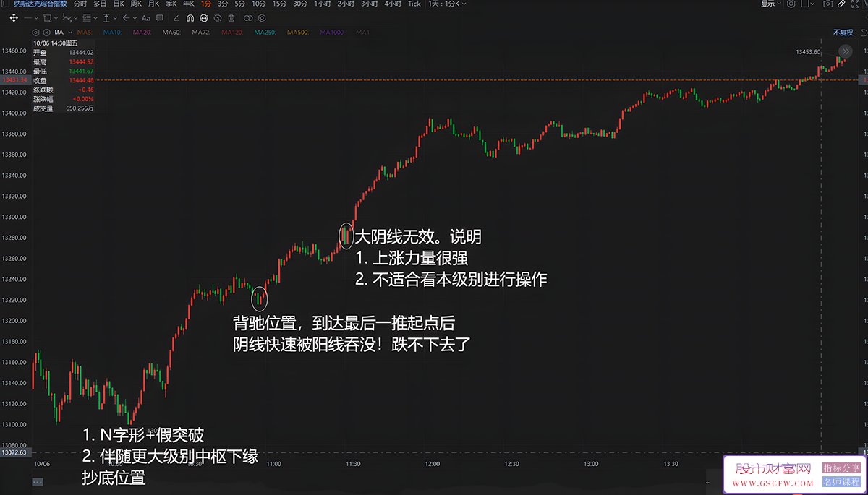
Task: Switch to 多日 timeframe tab
Action: point(100,4)
